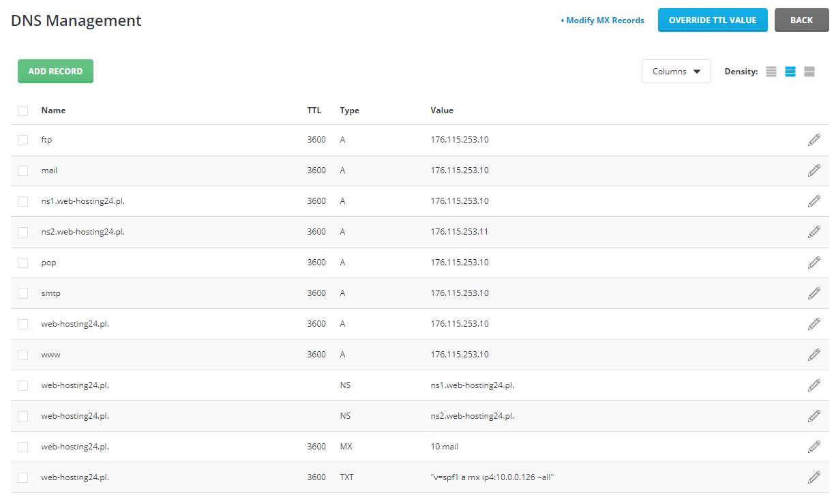Sort by the Name column header
834x504 pixels.
[x=53, y=110]
